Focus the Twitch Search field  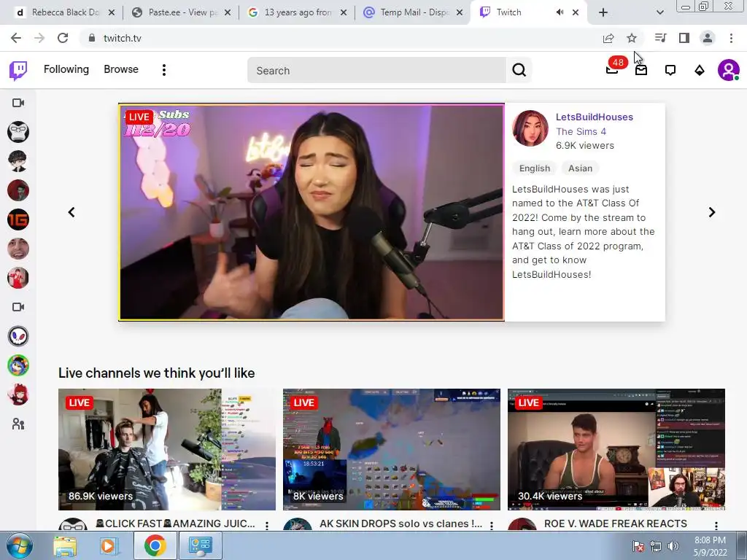click(x=376, y=71)
